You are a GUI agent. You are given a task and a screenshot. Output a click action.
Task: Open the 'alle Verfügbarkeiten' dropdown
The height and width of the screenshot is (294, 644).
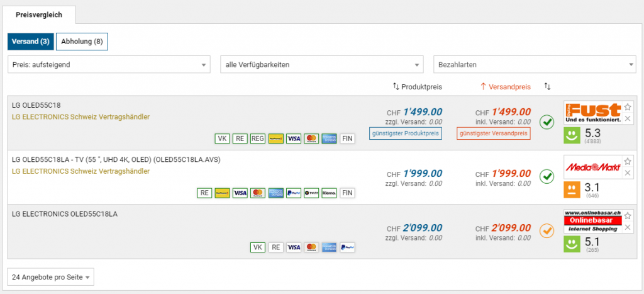322,65
